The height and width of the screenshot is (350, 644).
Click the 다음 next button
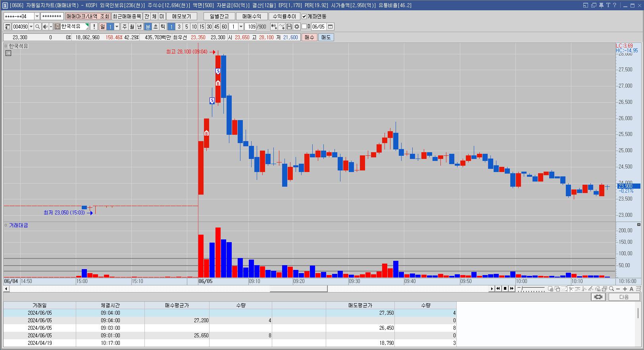(x=624, y=297)
